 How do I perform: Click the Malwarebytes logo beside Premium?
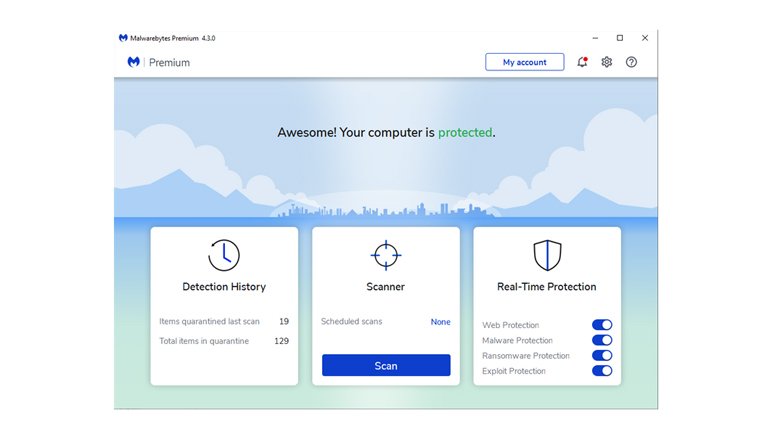click(x=133, y=62)
